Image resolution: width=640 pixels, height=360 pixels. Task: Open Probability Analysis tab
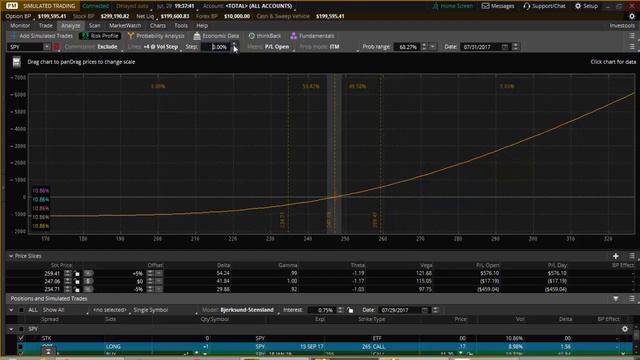click(156, 36)
